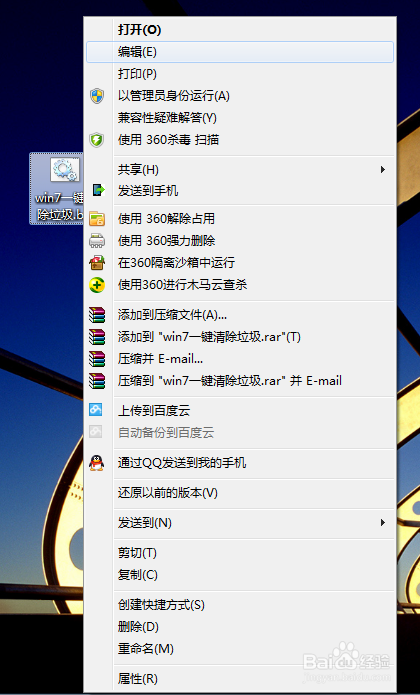Select 压缩并 E-mail... entry
Image resolution: width=420 pixels, height=695 pixels.
pyautogui.click(x=240, y=359)
